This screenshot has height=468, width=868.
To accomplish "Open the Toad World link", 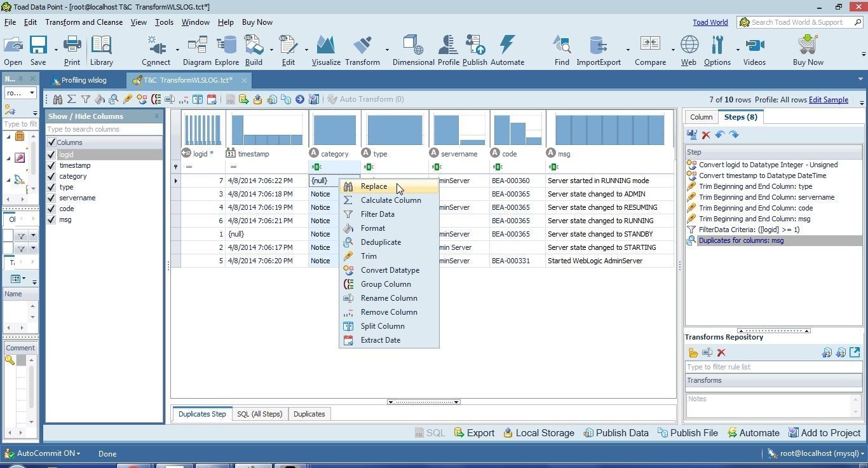I will pos(710,22).
